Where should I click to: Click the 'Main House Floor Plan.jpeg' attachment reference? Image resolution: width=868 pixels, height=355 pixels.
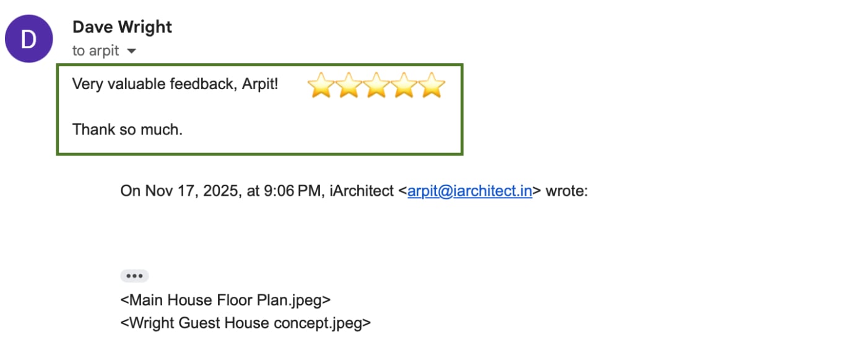pos(225,300)
